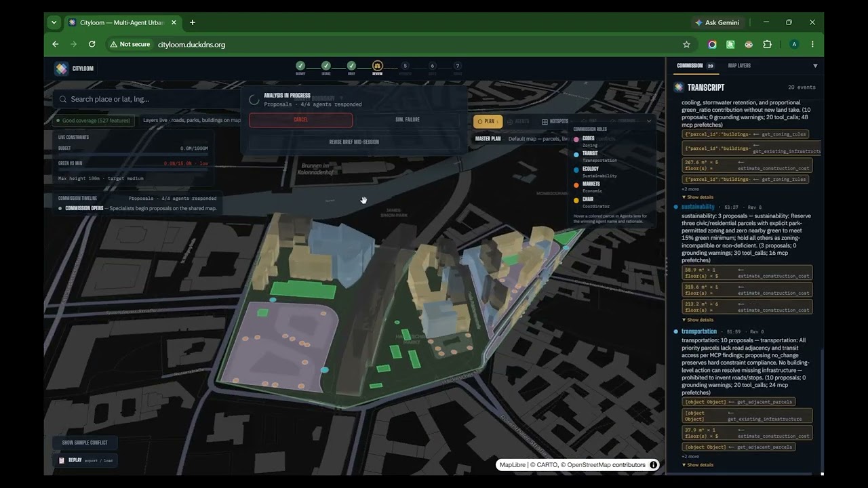Expand Show details below the sustainability proposals

[697, 320]
